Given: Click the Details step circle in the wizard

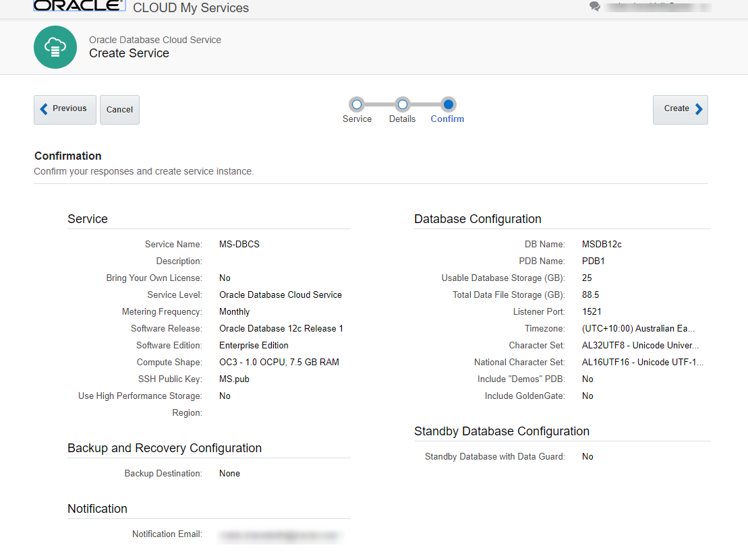Looking at the screenshot, I should 402,105.
